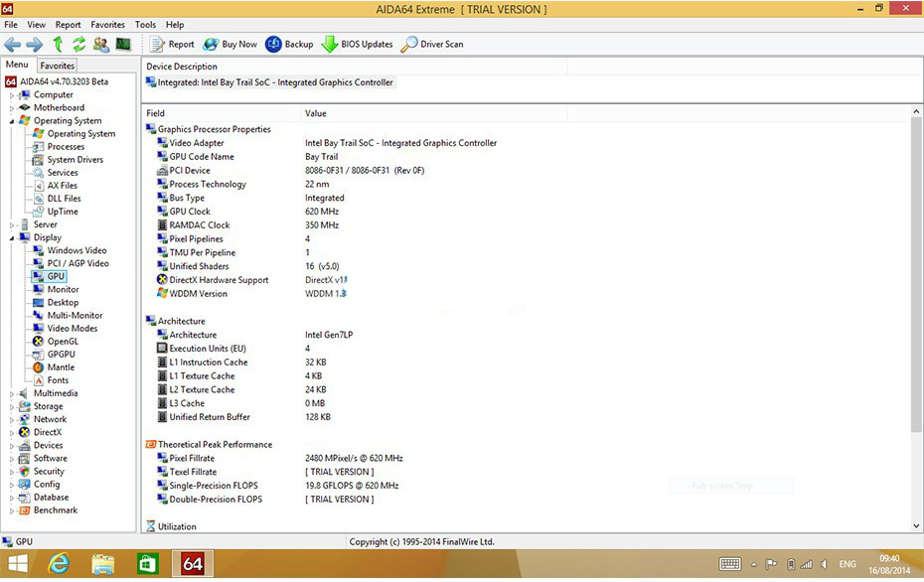Click the DirectX icon in the tree
The width and height of the screenshot is (924, 582).
pyautogui.click(x=24, y=432)
